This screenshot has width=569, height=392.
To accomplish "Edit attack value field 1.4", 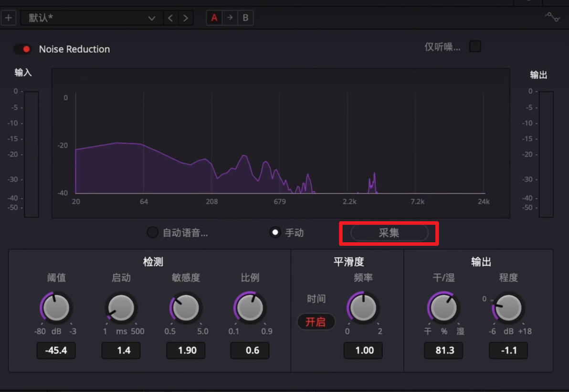I will [x=121, y=350].
